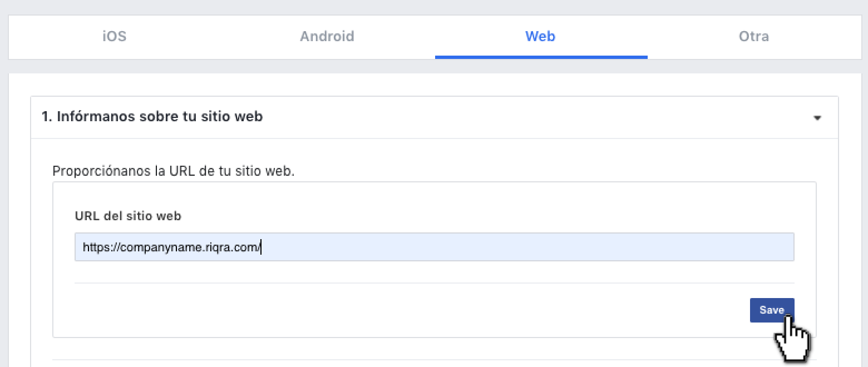Click the caret triangle beside section 1 title
Viewport: 868px width, 367px height.
click(817, 118)
